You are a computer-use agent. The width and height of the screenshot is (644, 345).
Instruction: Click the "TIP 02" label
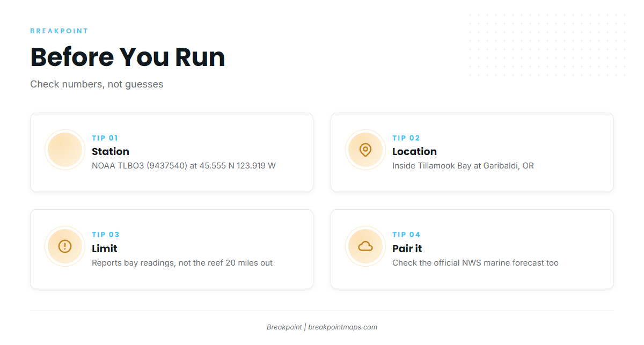point(406,138)
